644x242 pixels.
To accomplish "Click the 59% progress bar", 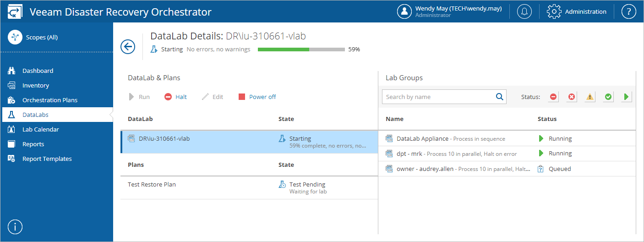I will (301, 49).
